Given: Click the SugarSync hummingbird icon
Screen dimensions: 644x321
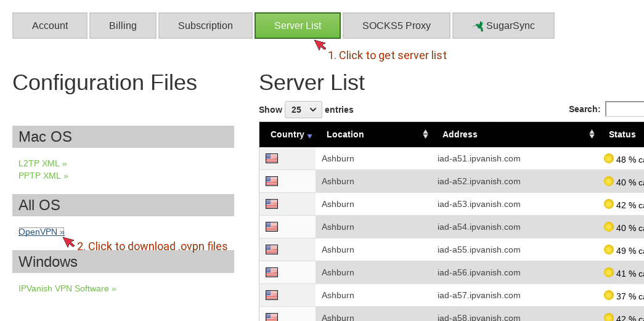Looking at the screenshot, I should pos(478,26).
